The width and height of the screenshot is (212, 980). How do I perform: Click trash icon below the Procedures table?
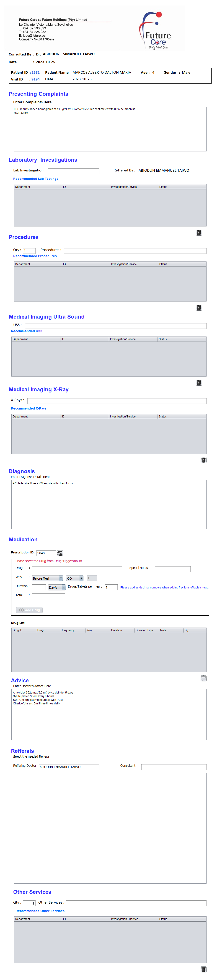[199, 308]
